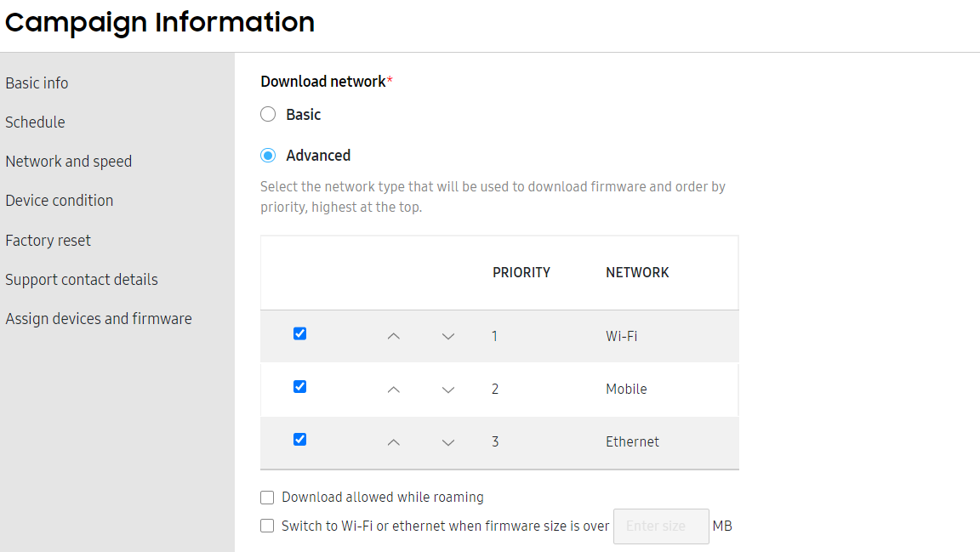Open the Device condition section
The width and height of the screenshot is (980, 552).
(60, 201)
